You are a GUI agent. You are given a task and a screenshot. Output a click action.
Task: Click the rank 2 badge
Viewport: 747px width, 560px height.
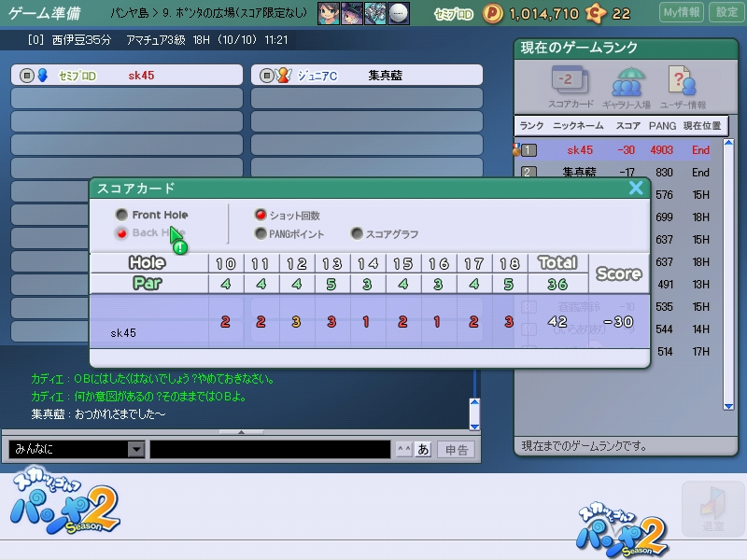pyautogui.click(x=529, y=172)
